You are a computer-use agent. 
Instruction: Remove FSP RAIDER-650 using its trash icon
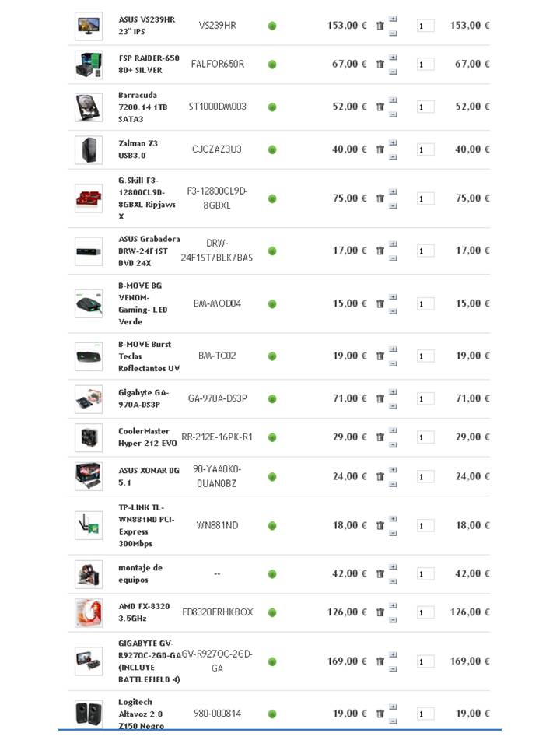coord(380,65)
